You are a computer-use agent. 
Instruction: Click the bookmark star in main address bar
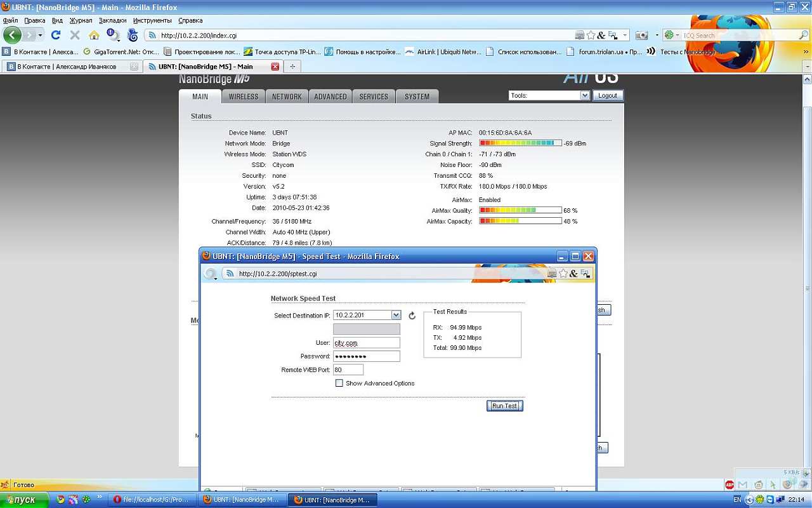(x=591, y=36)
